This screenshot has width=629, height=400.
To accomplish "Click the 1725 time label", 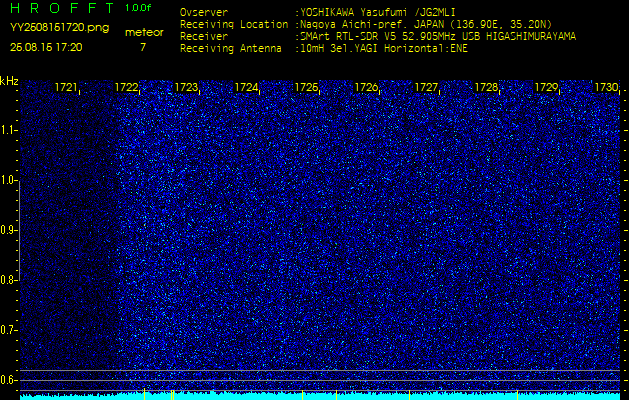I will click(x=306, y=87).
